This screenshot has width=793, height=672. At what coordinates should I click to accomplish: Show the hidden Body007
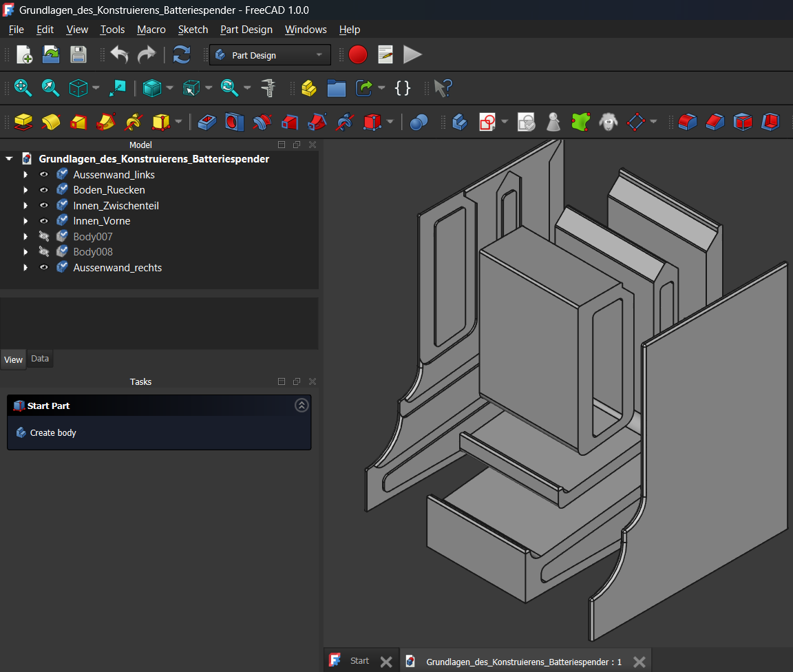point(43,236)
